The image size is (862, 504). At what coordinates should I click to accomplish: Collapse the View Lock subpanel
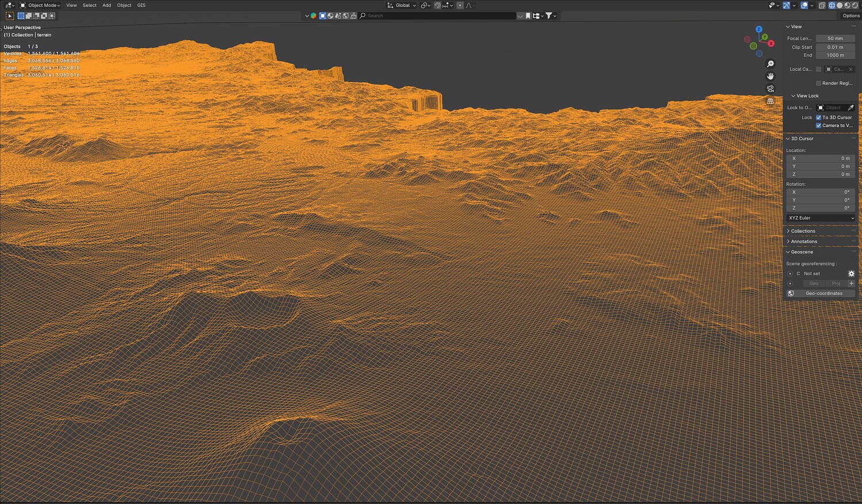pos(805,96)
